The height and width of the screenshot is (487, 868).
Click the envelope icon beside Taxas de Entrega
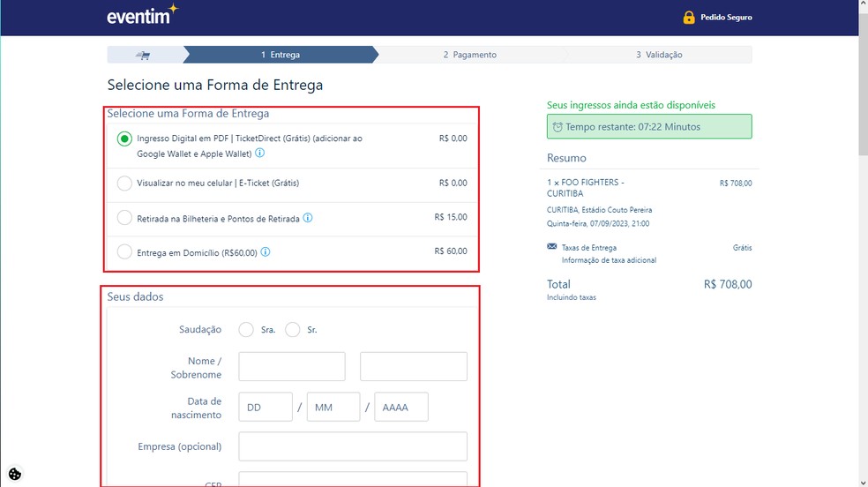[552, 247]
